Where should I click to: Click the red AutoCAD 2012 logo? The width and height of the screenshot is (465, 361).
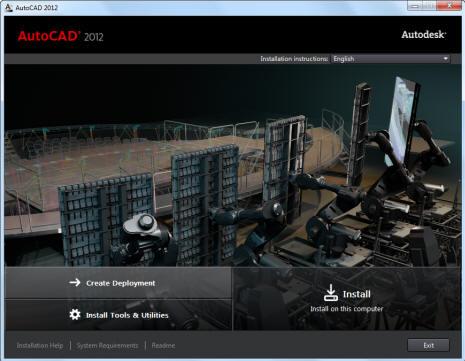[61, 36]
